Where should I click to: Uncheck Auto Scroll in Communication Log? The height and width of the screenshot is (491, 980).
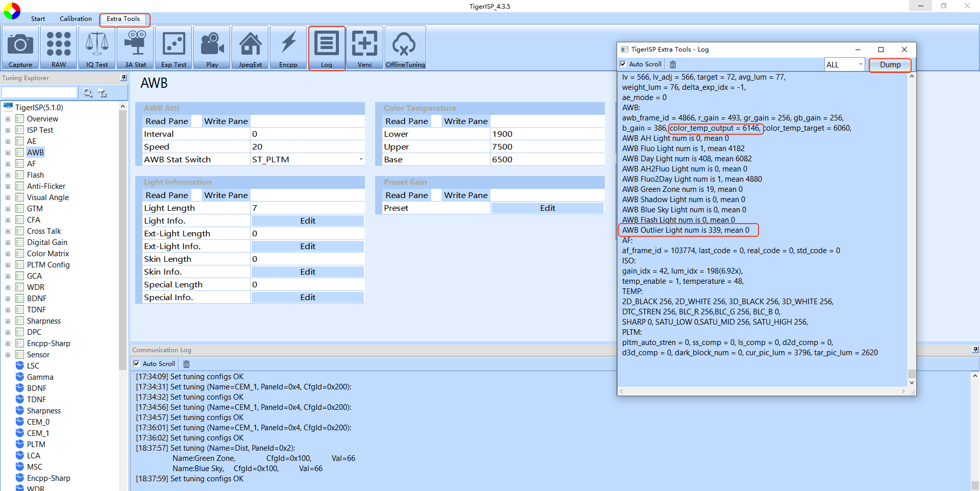coord(137,364)
